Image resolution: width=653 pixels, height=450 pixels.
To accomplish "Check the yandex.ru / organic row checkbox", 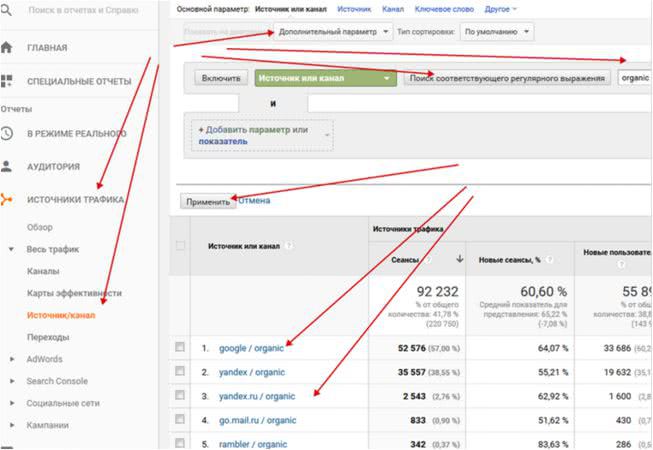I will 180,395.
